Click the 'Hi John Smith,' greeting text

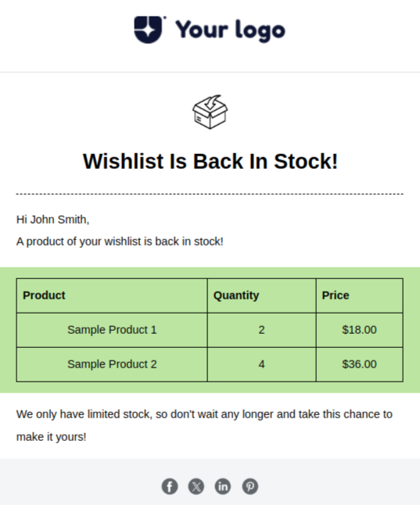tap(53, 220)
